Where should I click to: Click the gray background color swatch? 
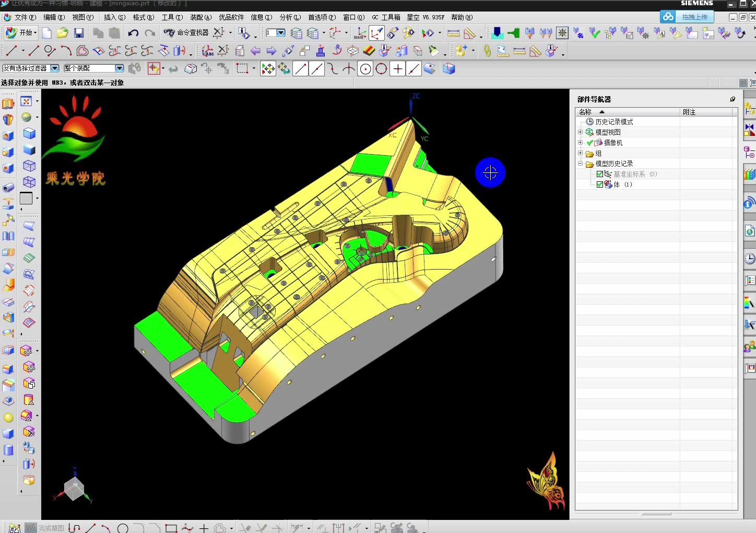coord(26,199)
